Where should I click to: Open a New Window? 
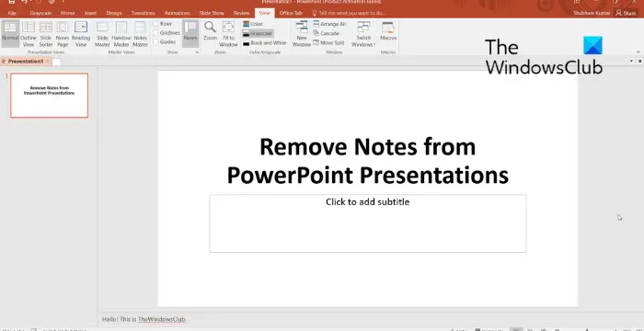[302, 34]
